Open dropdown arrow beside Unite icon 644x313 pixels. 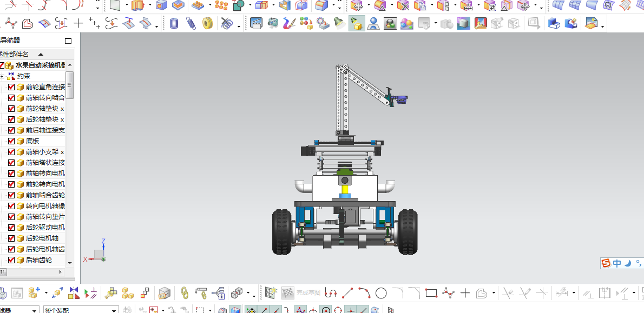tap(249, 5)
